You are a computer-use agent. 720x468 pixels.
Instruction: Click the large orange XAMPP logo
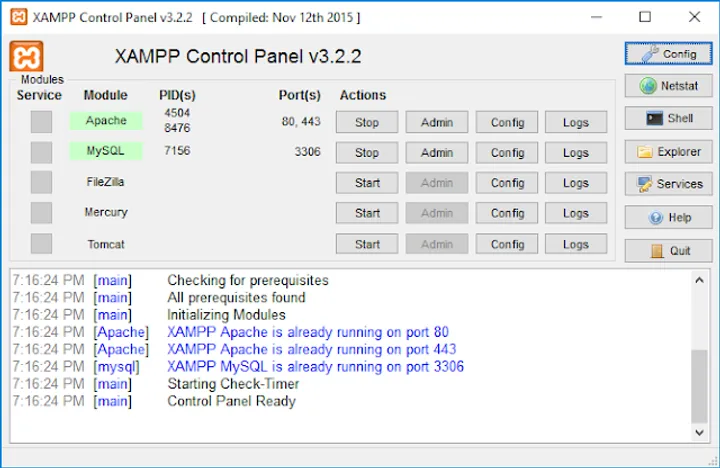coord(26,56)
